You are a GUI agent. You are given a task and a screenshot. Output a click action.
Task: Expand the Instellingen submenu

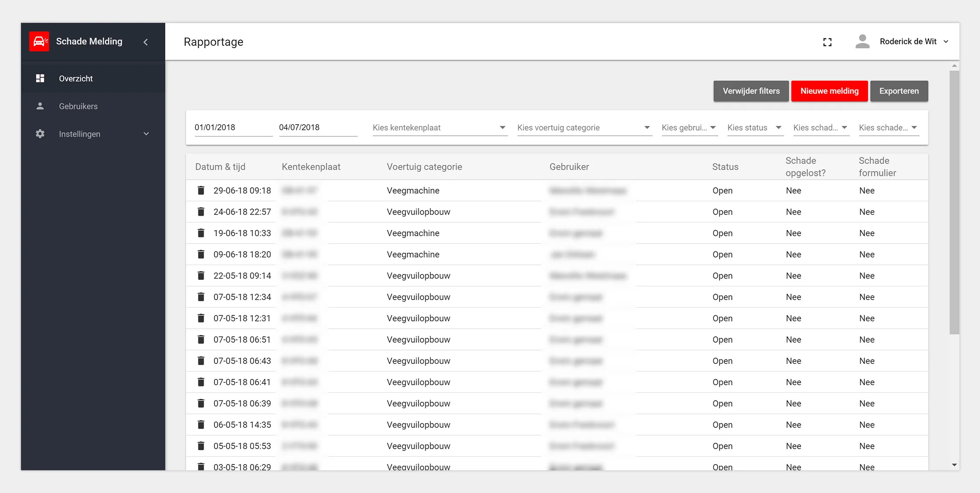[x=146, y=134]
